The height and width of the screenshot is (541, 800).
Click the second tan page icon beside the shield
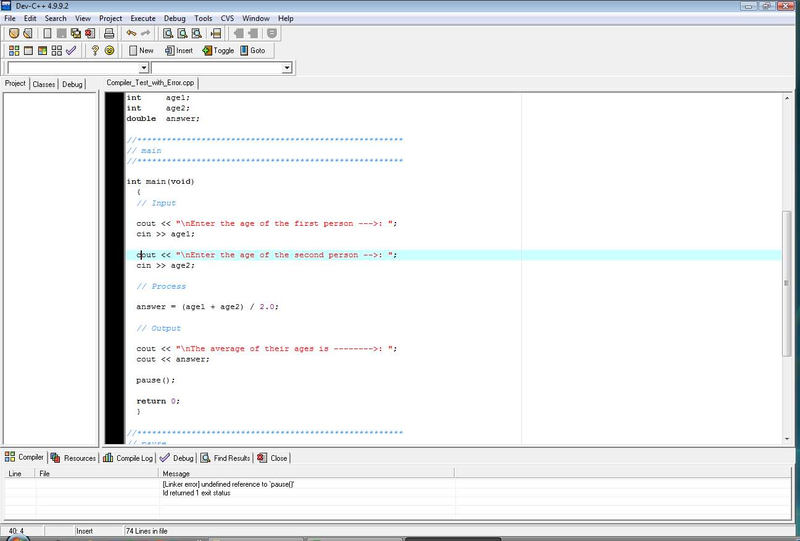click(28, 34)
